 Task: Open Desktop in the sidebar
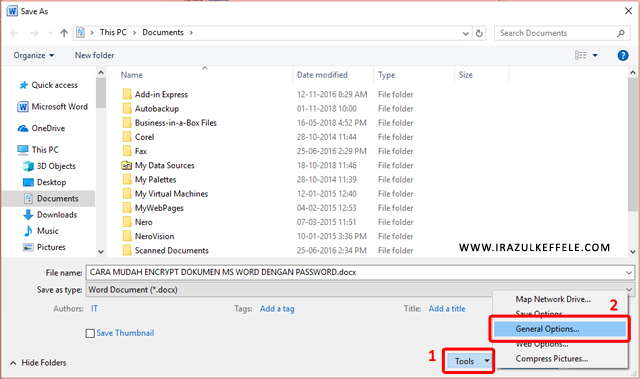click(x=44, y=182)
